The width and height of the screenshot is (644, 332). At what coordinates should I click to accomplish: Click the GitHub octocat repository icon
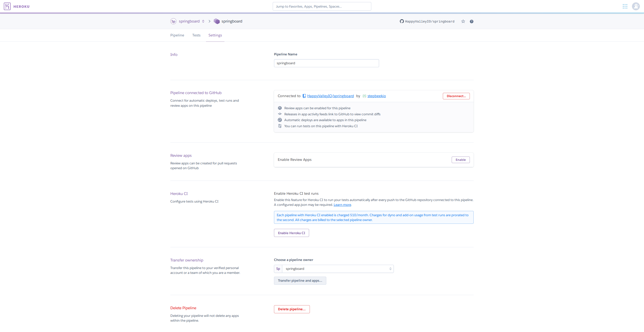(402, 21)
